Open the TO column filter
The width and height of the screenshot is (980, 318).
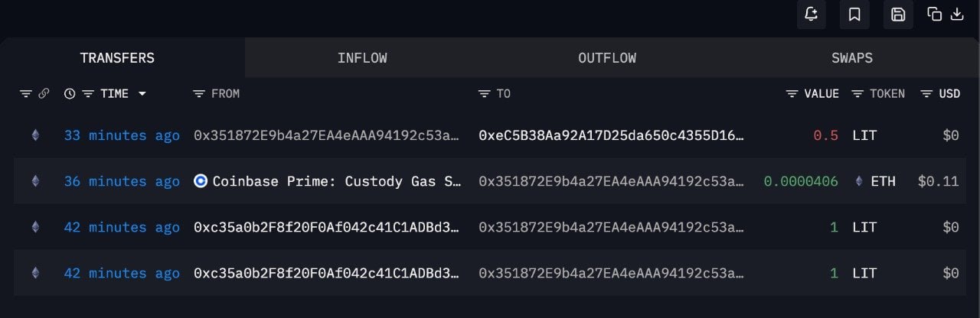click(484, 93)
